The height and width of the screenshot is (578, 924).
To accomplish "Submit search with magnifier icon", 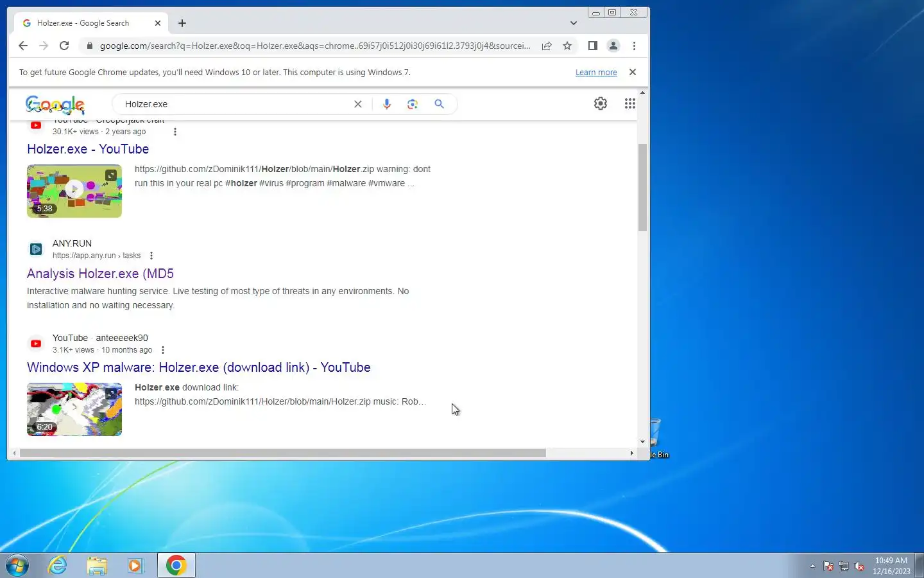I will [x=439, y=104].
